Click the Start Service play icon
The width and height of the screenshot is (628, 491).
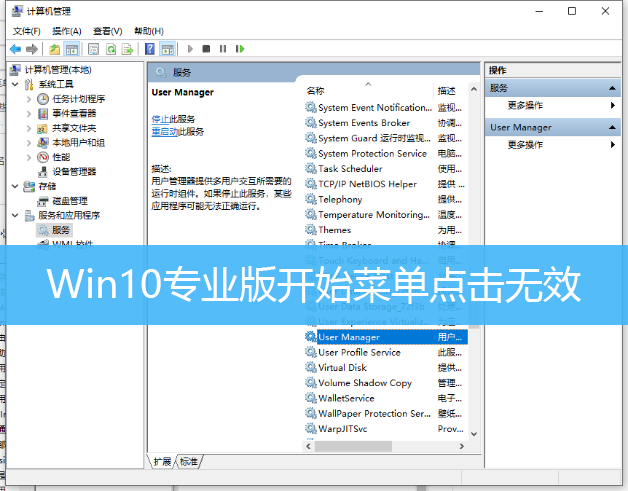click(x=190, y=49)
